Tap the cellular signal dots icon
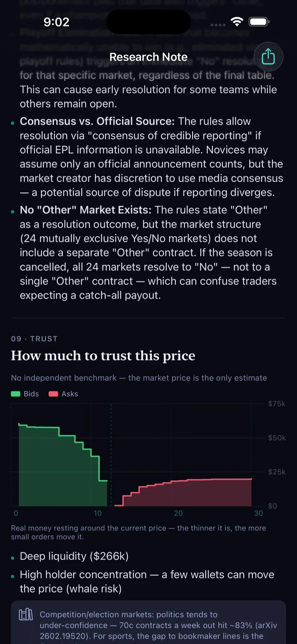The width and height of the screenshot is (297, 644). (x=218, y=25)
